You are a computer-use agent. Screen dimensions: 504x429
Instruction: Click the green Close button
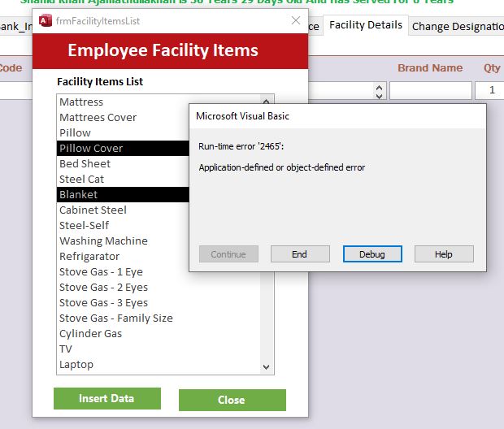pos(232,400)
